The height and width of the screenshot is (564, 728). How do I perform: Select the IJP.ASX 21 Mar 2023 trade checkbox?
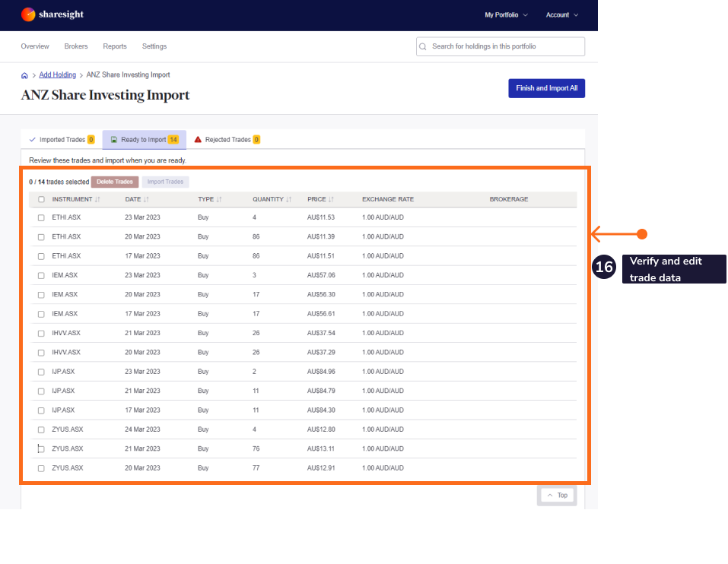tap(41, 391)
